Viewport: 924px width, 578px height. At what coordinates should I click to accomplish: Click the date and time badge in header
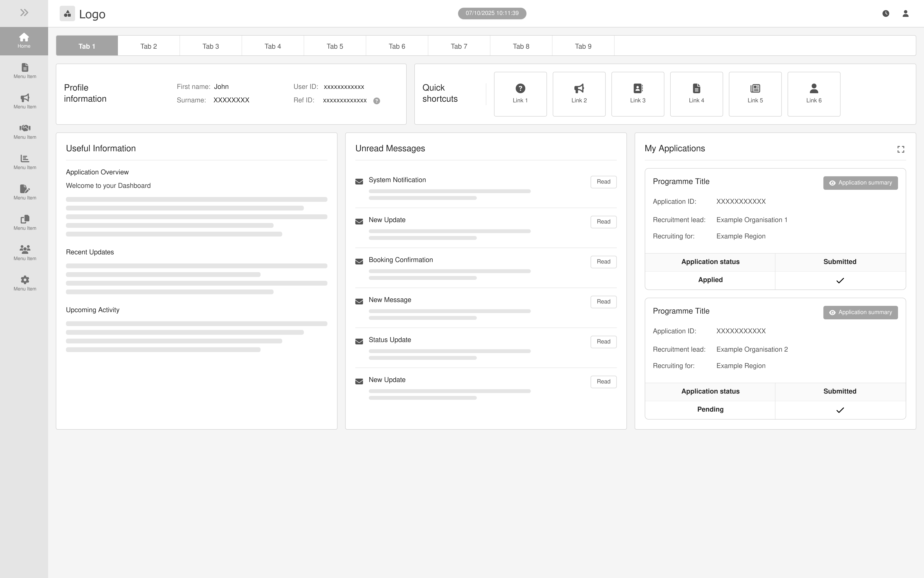click(x=492, y=13)
